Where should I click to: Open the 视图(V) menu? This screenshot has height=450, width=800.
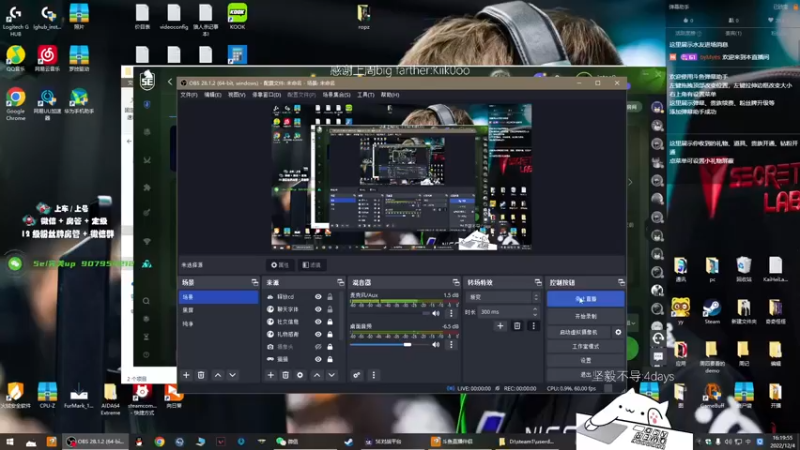point(237,95)
